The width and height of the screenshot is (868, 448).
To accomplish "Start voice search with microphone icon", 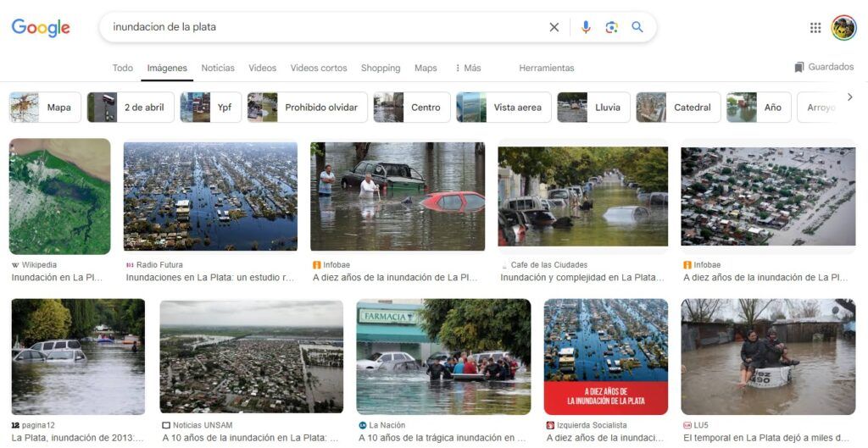I will [x=585, y=27].
